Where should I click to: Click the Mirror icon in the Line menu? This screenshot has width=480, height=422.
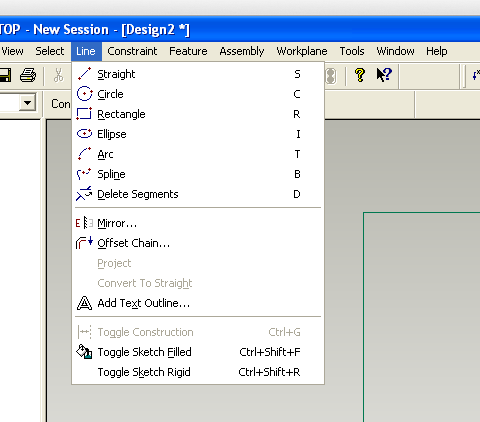click(x=84, y=223)
